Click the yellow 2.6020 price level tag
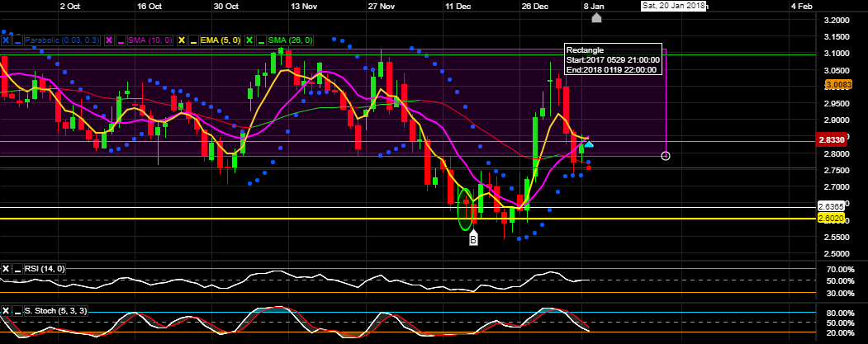Image resolution: width=868 pixels, height=344 pixels. click(831, 219)
